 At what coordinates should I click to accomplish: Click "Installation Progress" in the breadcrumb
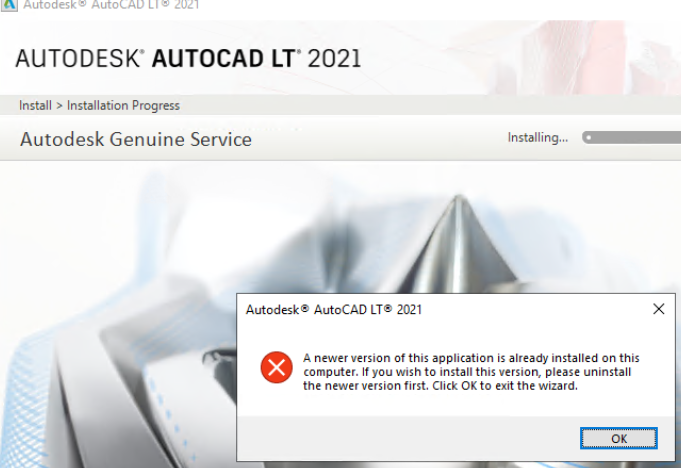[123, 105]
